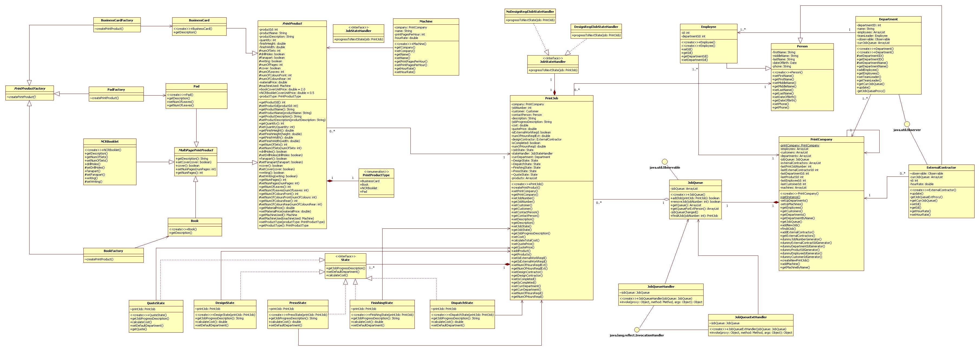The image size is (980, 351).
Task: Select the PrintProductFactory class title
Action: 30,88
